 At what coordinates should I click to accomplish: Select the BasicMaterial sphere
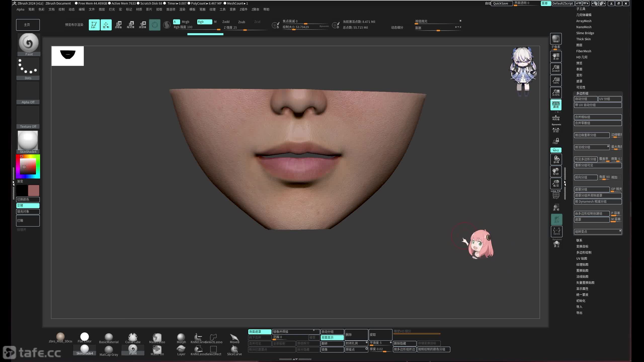109,338
